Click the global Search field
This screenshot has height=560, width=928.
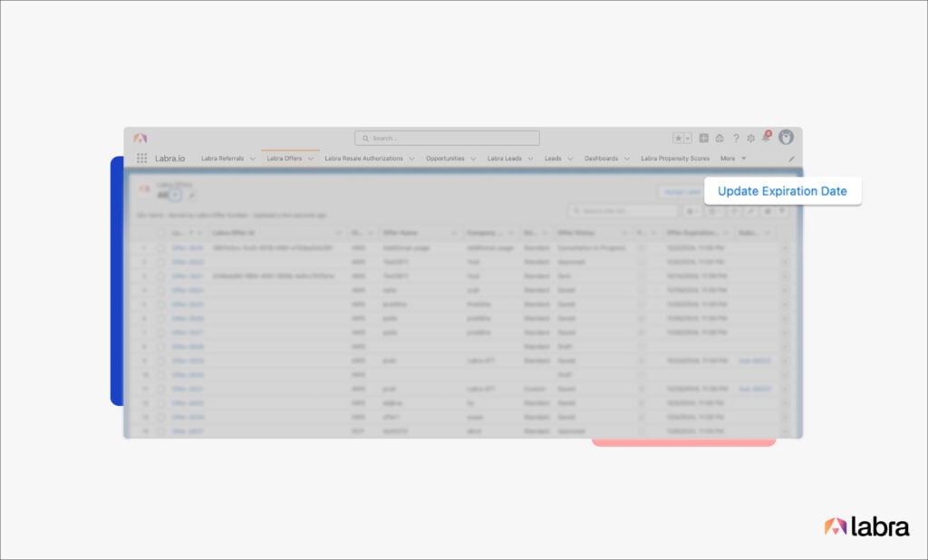[x=447, y=138]
